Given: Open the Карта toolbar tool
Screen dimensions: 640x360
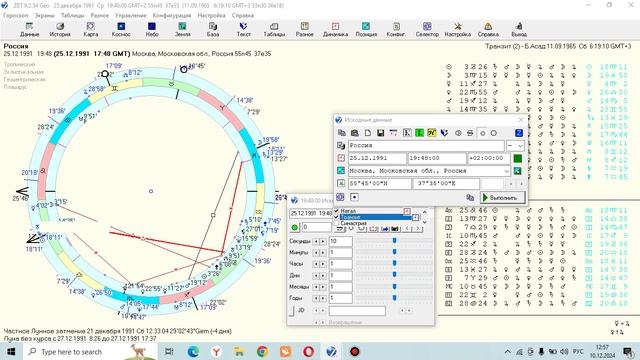Looking at the screenshot, I should click(x=91, y=29).
